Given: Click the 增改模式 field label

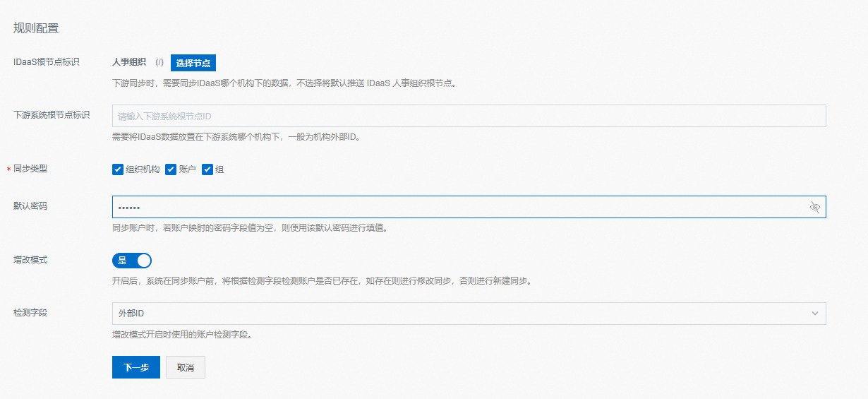Looking at the screenshot, I should click(x=30, y=260).
